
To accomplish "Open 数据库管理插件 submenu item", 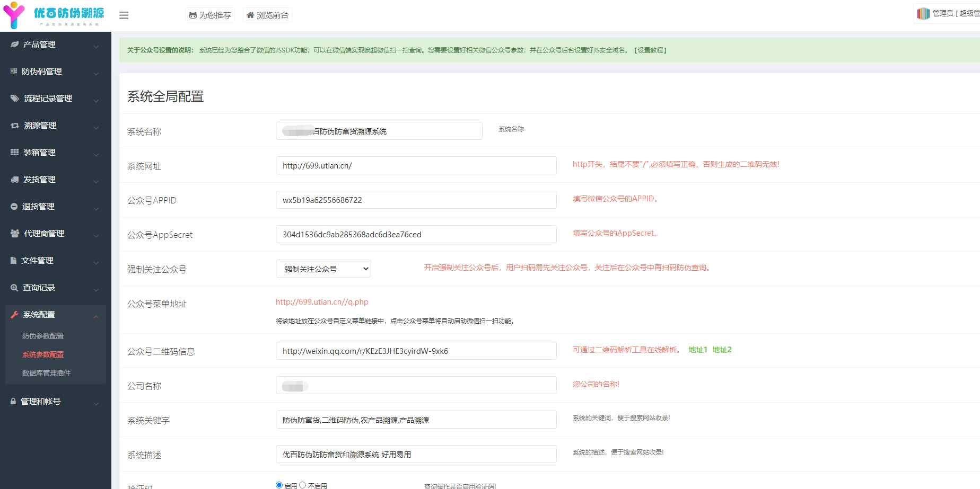I will [x=46, y=373].
